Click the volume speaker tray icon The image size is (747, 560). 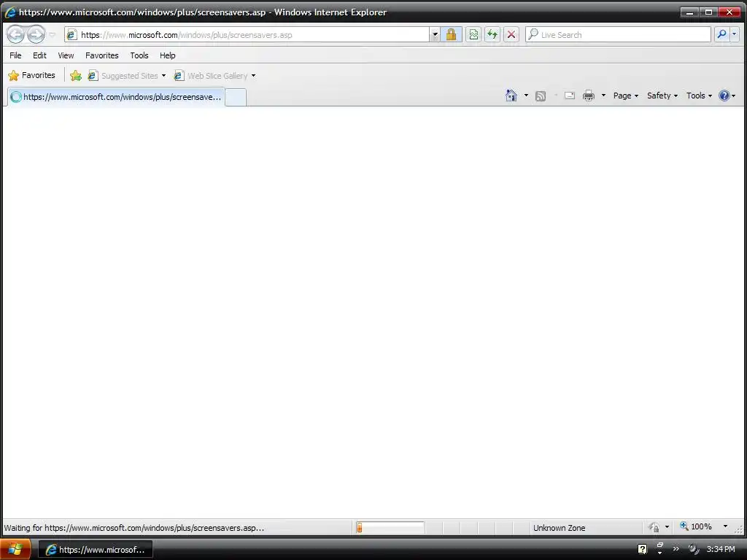coord(693,550)
